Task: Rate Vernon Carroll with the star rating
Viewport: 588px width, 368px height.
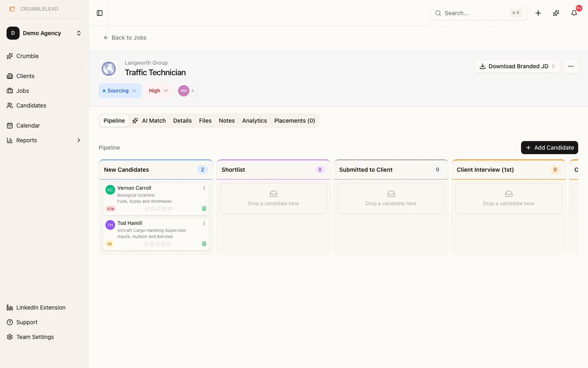Action: point(159,209)
